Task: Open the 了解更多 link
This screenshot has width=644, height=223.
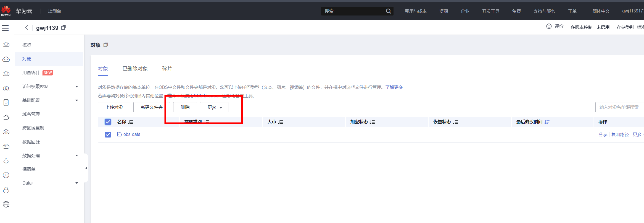Action: (x=394, y=87)
